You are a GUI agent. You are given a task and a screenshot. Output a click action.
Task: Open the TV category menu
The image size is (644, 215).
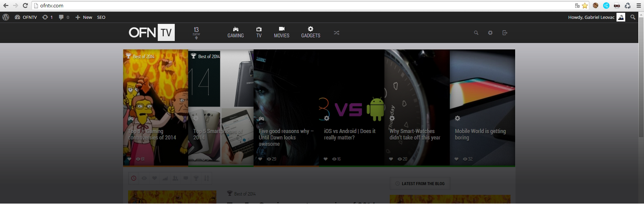(x=259, y=32)
